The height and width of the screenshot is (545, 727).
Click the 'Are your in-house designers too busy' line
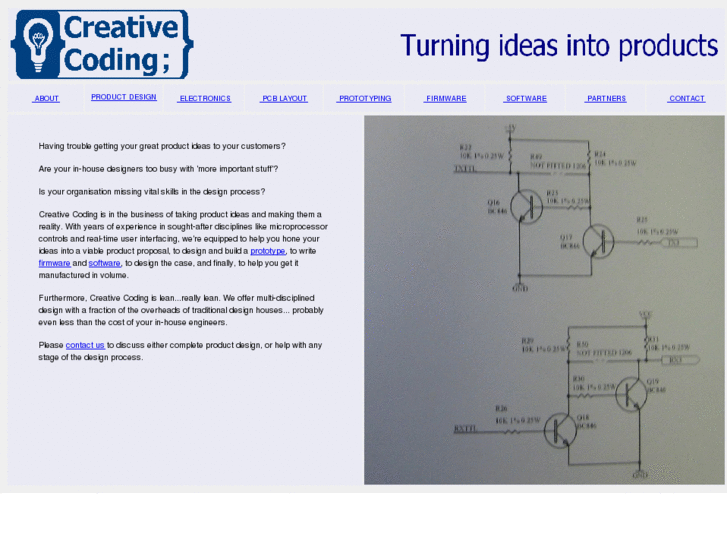(158, 169)
